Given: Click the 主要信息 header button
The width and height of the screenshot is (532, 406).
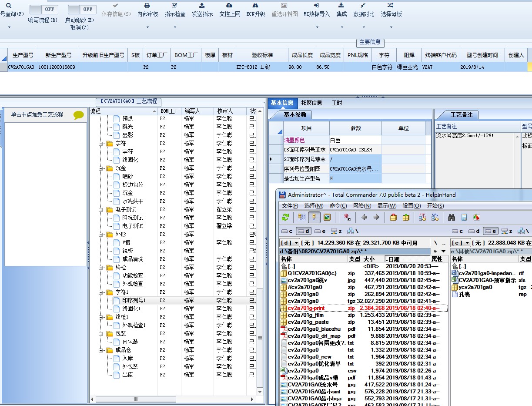Looking at the screenshot, I should pos(370,42).
